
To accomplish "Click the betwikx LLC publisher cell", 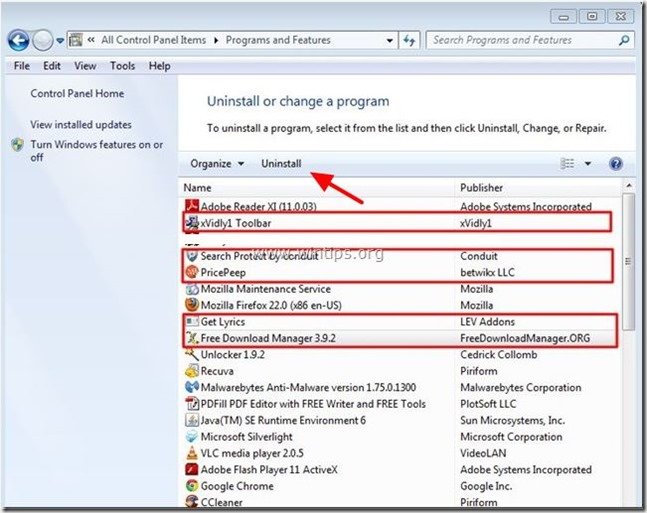I will (487, 272).
